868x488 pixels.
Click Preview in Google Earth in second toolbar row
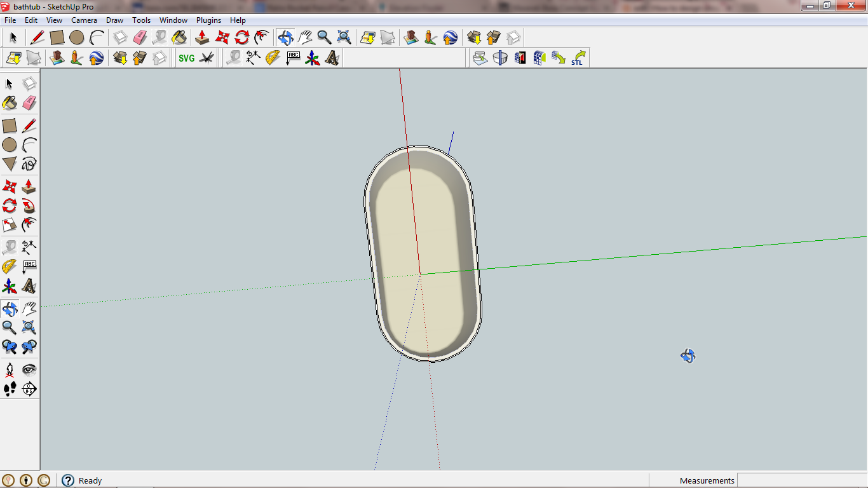pyautogui.click(x=96, y=58)
